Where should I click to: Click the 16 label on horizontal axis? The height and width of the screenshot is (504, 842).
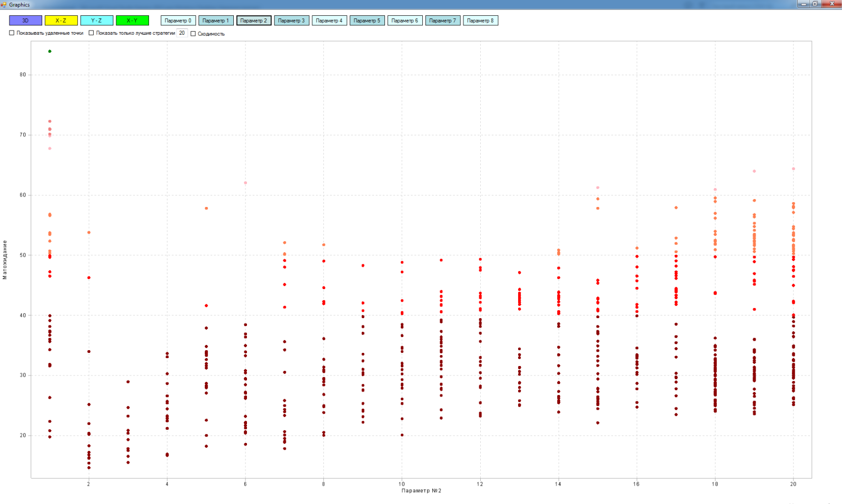637,484
